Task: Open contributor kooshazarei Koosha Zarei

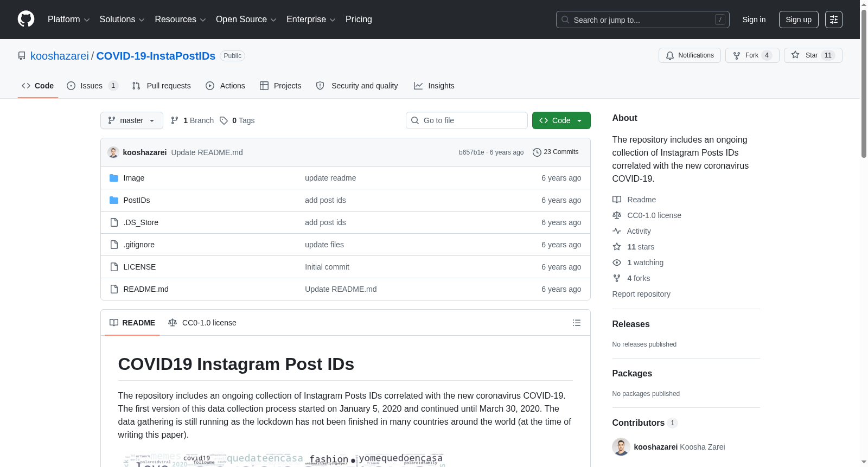Action: pyautogui.click(x=669, y=447)
